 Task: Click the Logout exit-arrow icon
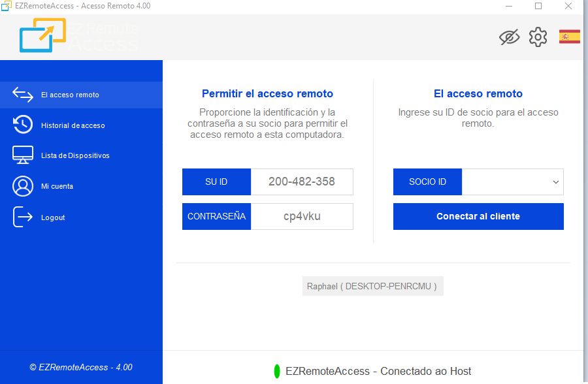tap(23, 217)
